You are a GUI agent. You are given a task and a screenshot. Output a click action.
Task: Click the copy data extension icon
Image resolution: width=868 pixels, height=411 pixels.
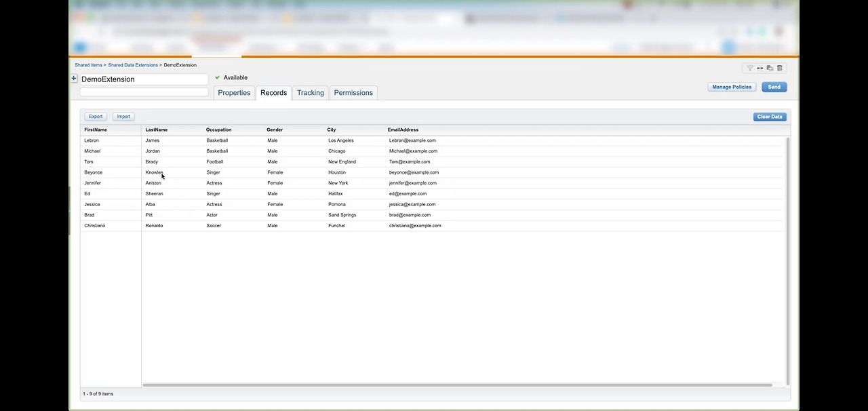point(770,68)
